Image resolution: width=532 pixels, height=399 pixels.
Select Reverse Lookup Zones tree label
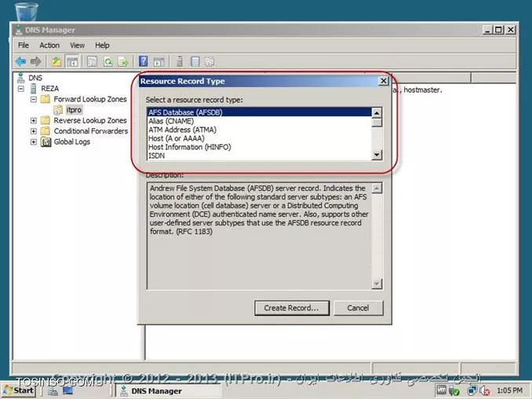(x=90, y=120)
